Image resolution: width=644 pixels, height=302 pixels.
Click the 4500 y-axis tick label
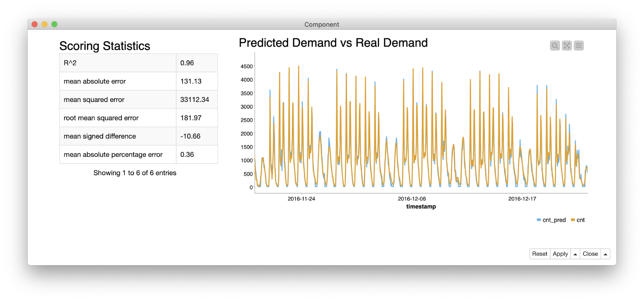246,66
